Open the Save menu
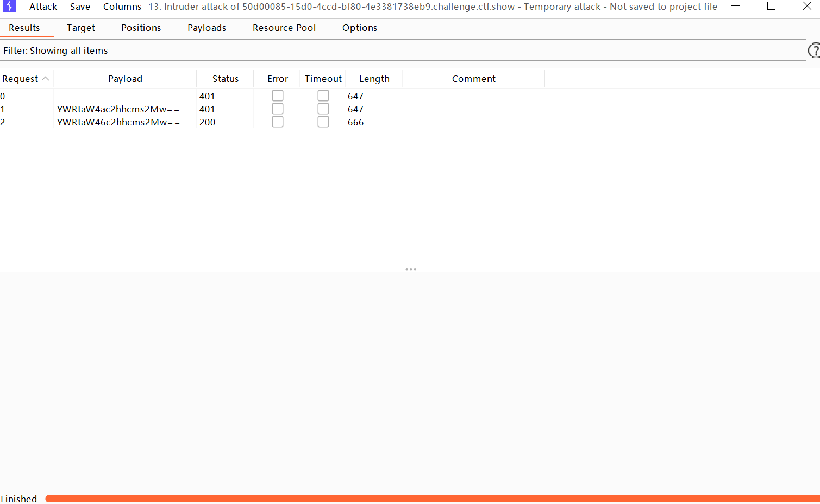The width and height of the screenshot is (820, 504). pyautogui.click(x=80, y=7)
